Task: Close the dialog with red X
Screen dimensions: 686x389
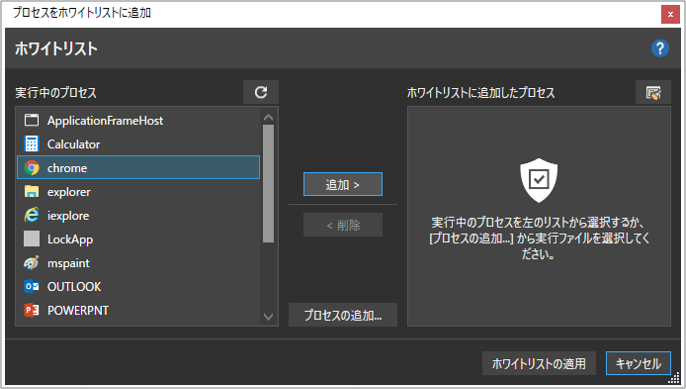Action: tap(670, 14)
